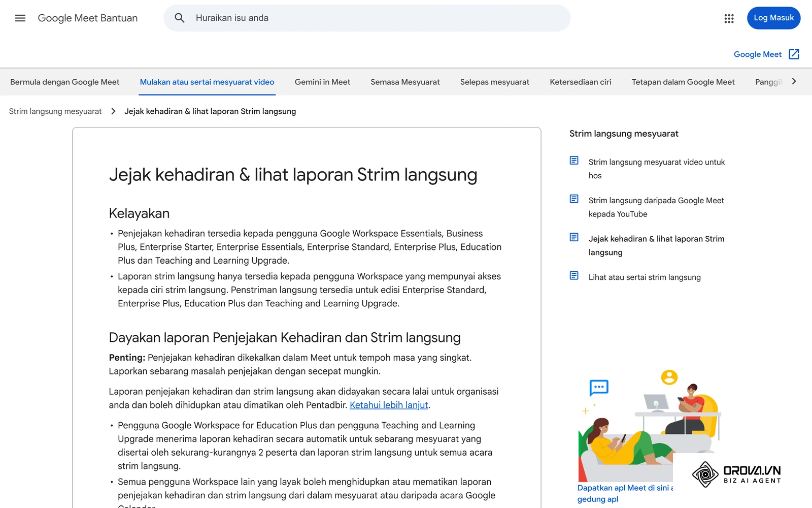This screenshot has height=508, width=812.
Task: Open Strim langsung mesyuarat video untuk hos
Action: [657, 169]
